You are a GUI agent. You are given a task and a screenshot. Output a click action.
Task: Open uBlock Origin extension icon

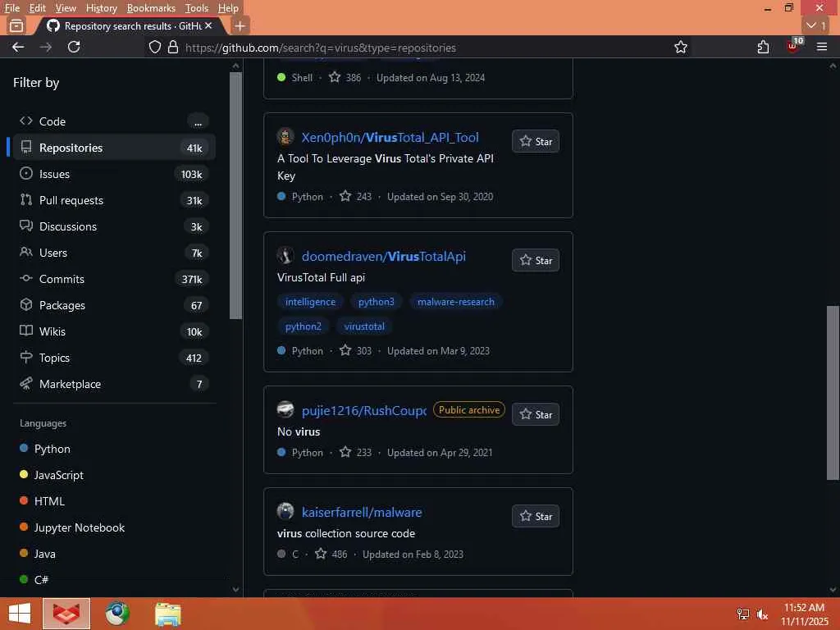[793, 46]
